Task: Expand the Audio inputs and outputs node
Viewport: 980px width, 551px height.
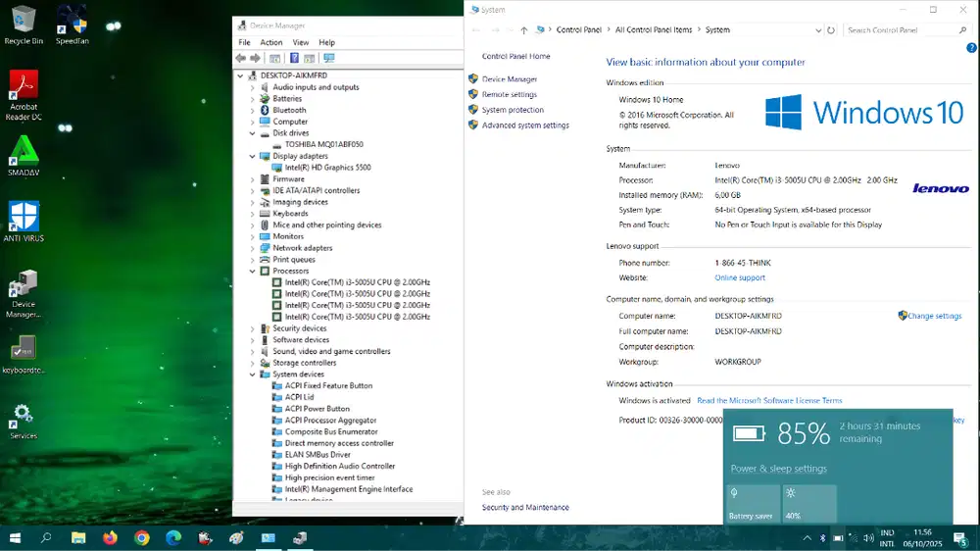Action: [x=253, y=87]
